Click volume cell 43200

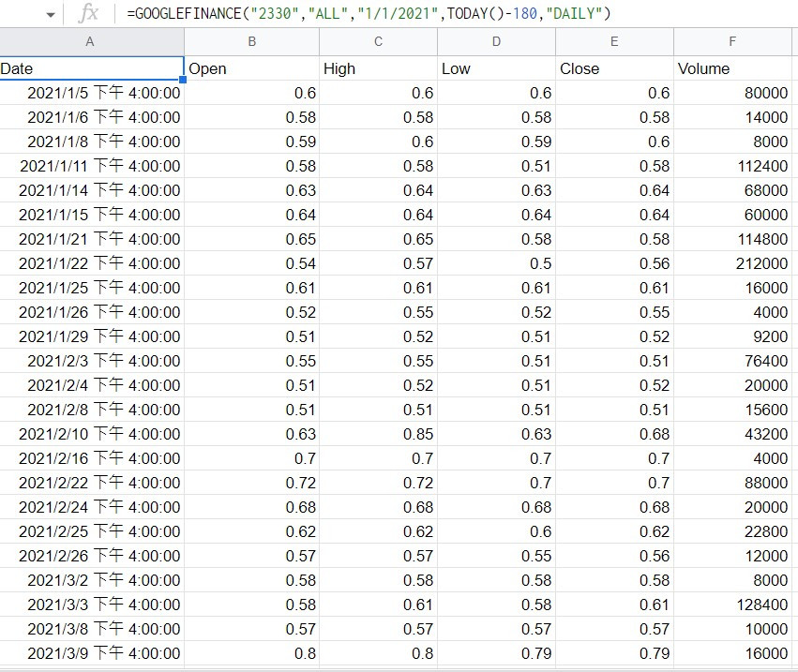732,434
